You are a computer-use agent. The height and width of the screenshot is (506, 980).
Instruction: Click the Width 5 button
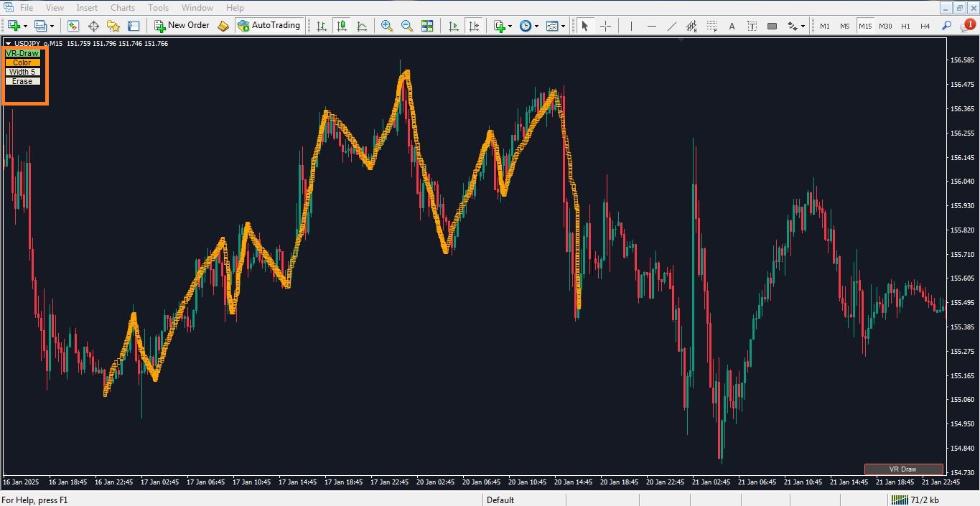22,72
